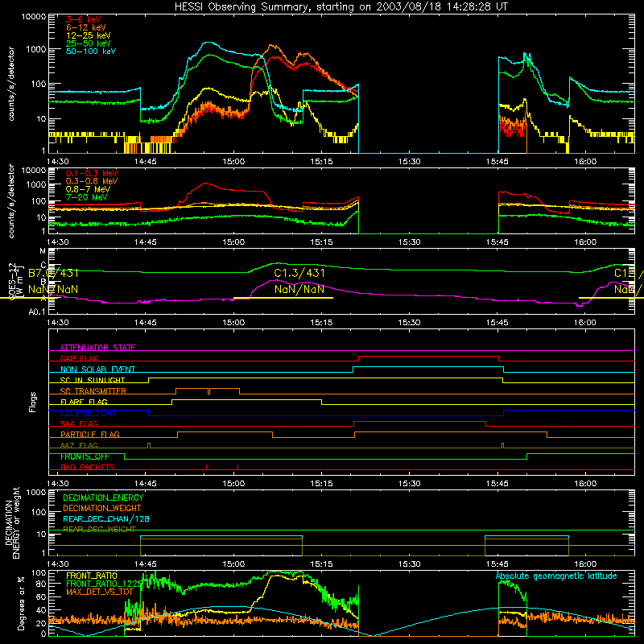Click the M tick label on GOES axis

click(x=43, y=251)
